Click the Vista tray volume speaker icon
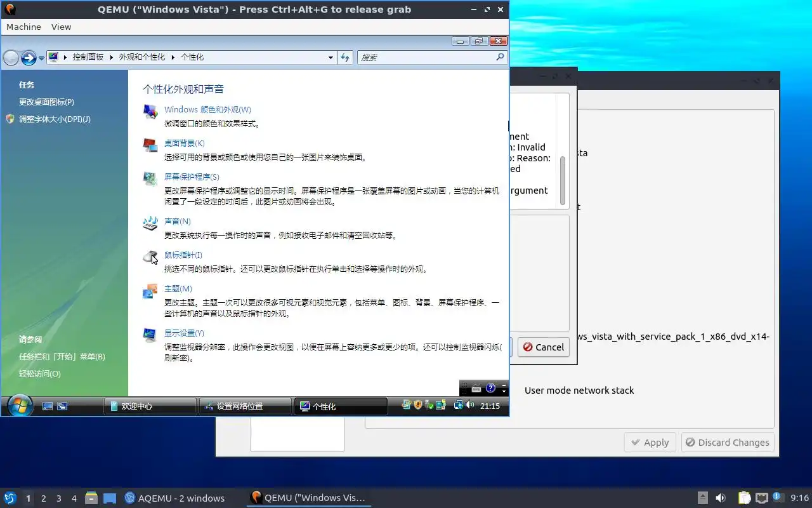This screenshot has height=508, width=812. coord(469,405)
